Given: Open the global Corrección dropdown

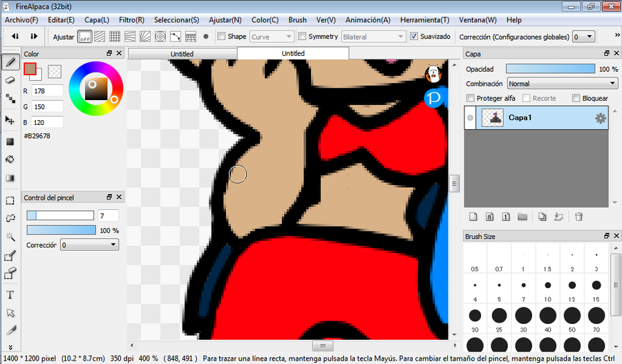Looking at the screenshot, I should pyautogui.click(x=583, y=37).
